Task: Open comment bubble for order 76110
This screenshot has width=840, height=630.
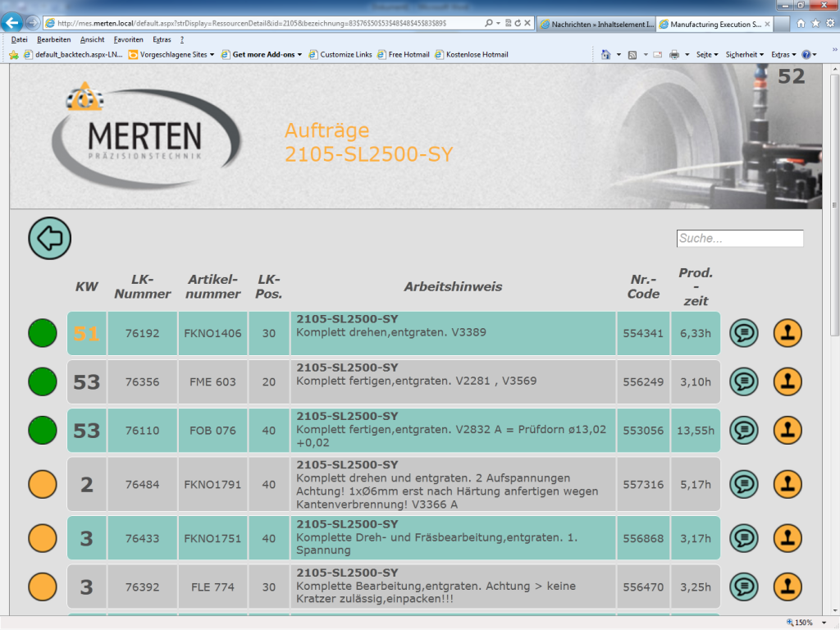Action: [x=744, y=430]
